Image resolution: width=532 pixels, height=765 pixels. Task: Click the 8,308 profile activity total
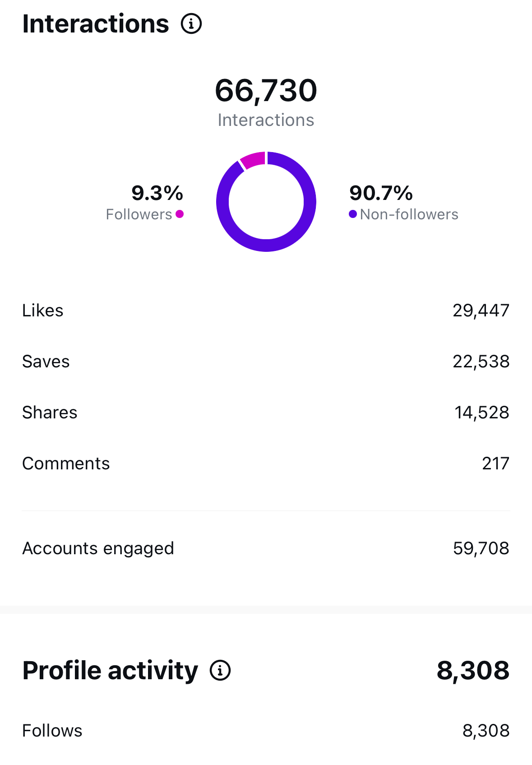coord(473,670)
